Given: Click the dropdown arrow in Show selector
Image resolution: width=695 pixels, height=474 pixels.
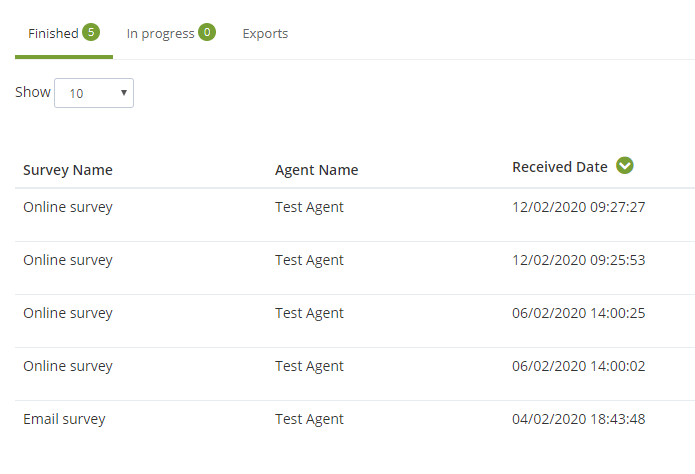Looking at the screenshot, I should click(x=124, y=93).
